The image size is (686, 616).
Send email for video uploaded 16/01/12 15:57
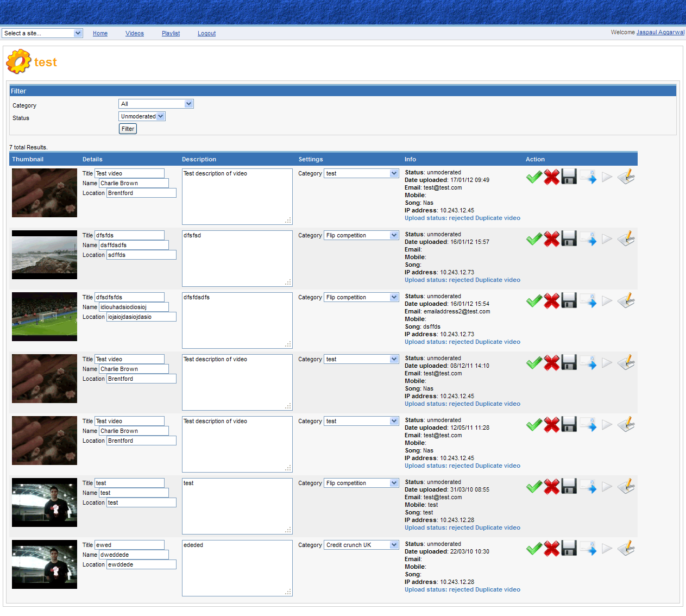click(x=588, y=239)
